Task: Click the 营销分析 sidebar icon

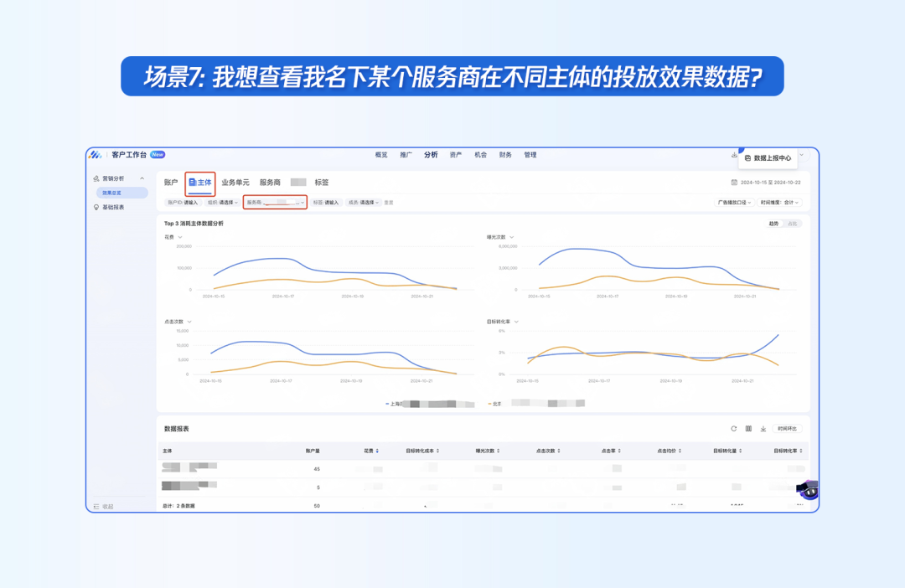Action: [x=96, y=178]
